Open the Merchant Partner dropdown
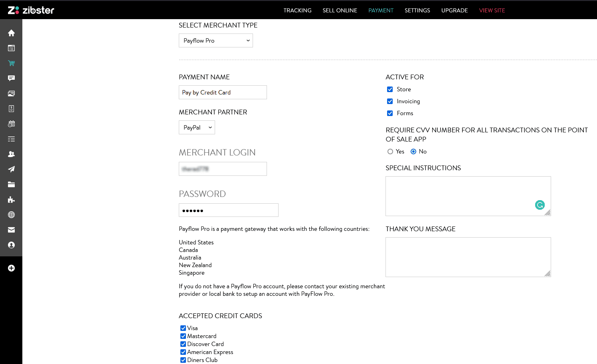 click(197, 127)
